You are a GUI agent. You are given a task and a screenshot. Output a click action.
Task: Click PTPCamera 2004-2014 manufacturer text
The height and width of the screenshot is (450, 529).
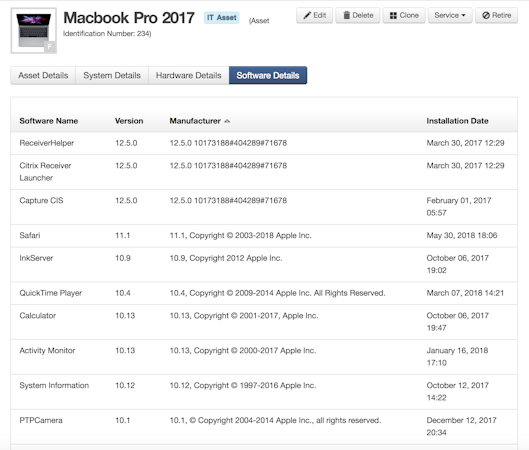point(275,420)
